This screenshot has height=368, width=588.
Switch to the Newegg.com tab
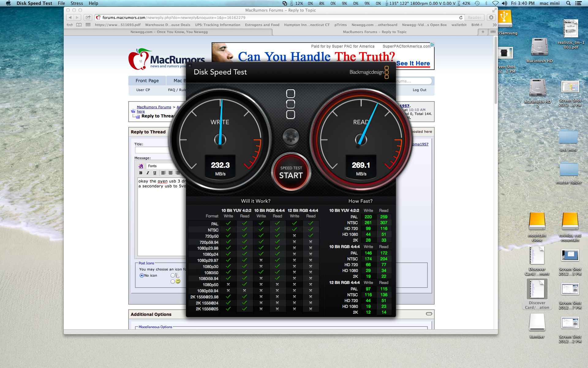169,32
